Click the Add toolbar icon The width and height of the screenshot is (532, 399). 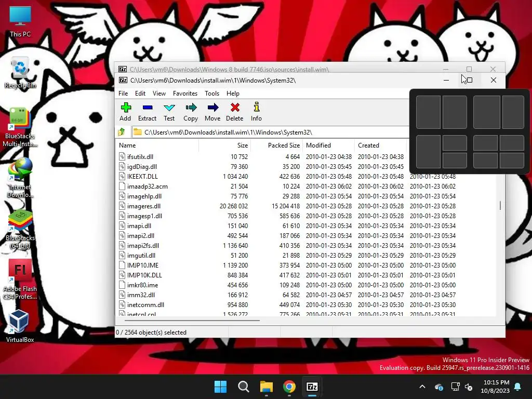coord(125,112)
